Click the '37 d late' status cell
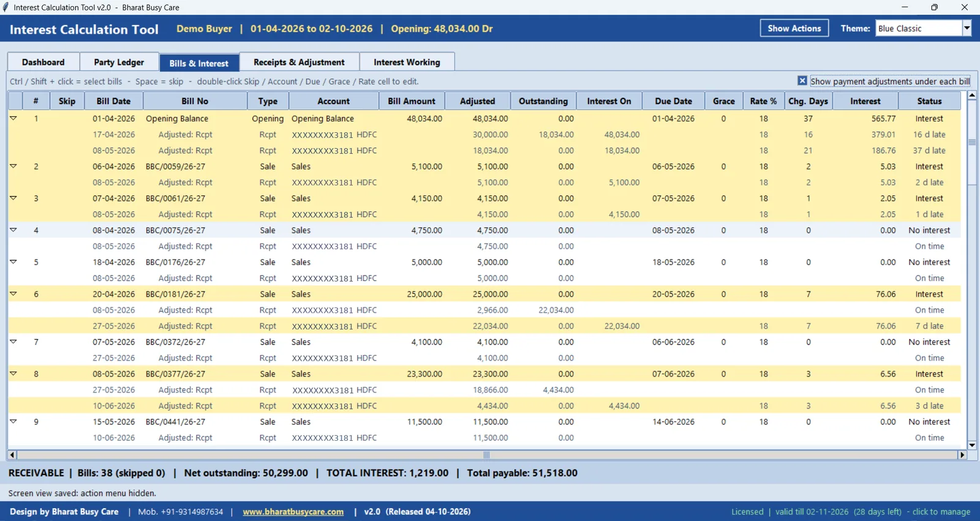980x521 pixels. [929, 151]
